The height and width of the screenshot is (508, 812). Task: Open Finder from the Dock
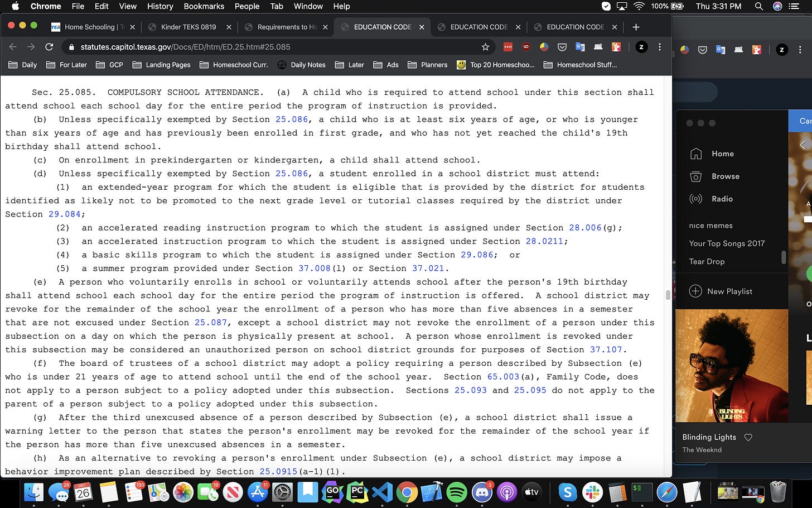(34, 492)
